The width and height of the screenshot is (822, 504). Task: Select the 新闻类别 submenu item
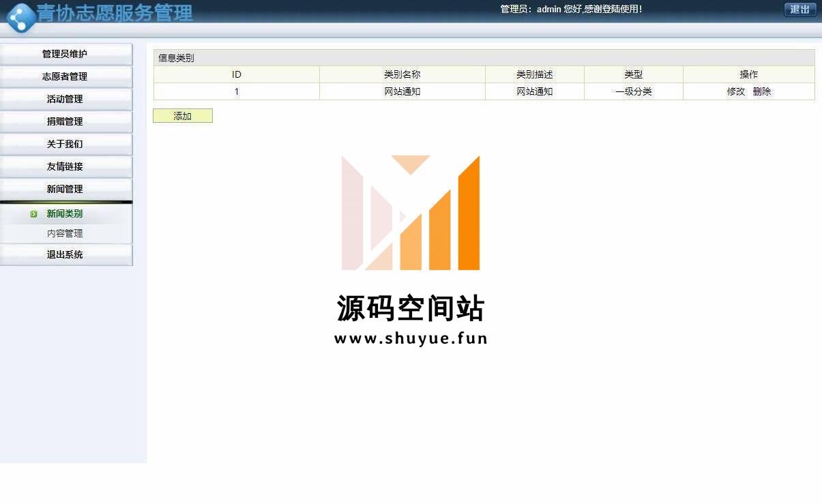65,214
